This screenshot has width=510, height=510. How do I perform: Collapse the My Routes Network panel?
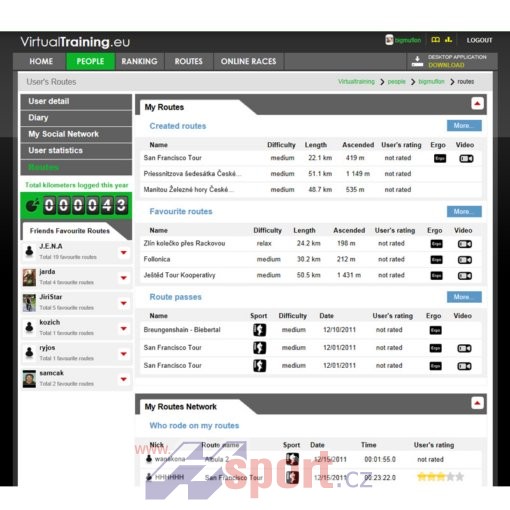[477, 403]
